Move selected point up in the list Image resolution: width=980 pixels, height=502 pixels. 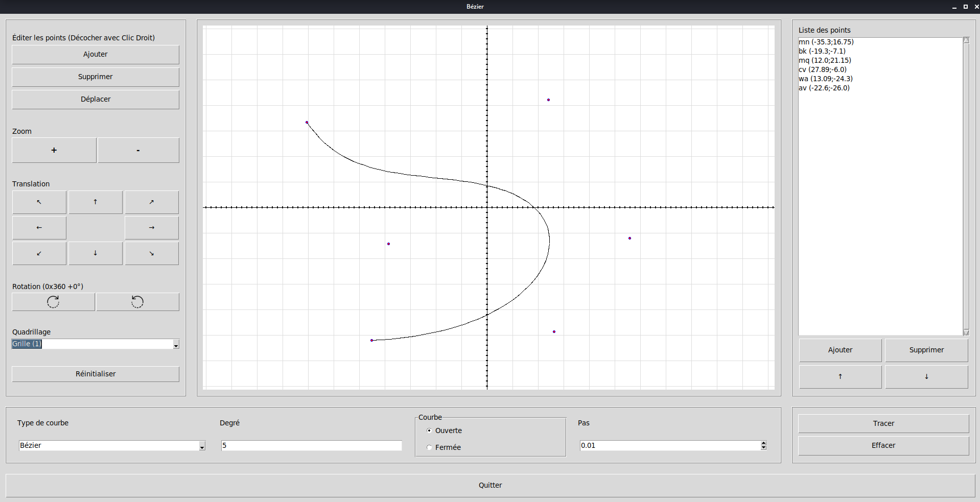(x=839, y=376)
